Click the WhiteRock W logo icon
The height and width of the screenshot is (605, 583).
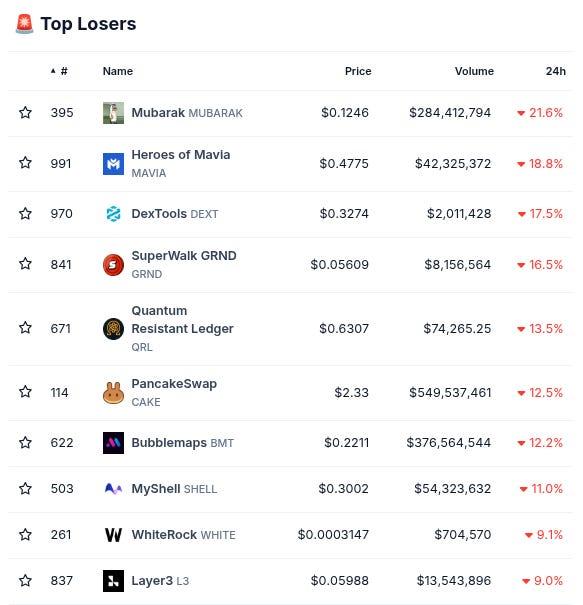(113, 535)
